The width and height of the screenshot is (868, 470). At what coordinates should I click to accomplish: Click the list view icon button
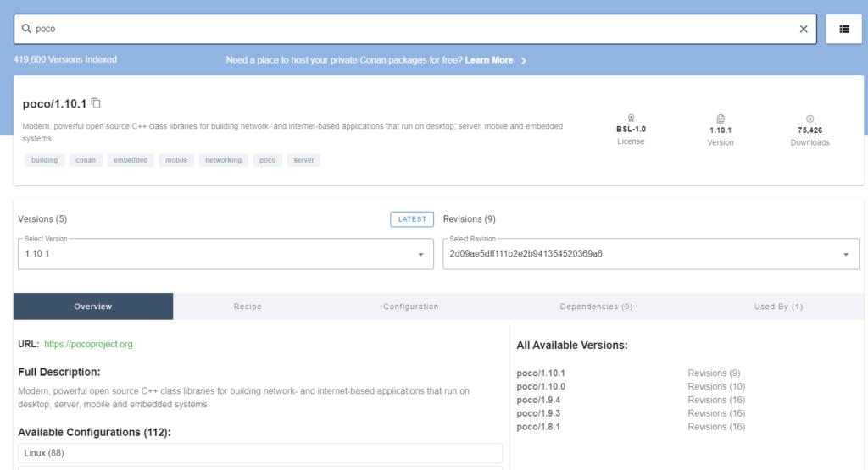[843, 29]
